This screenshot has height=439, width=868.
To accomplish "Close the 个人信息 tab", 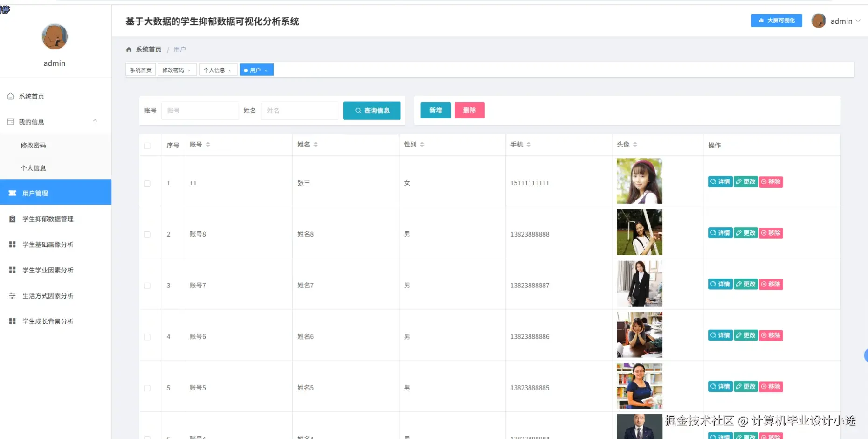I will [230, 70].
